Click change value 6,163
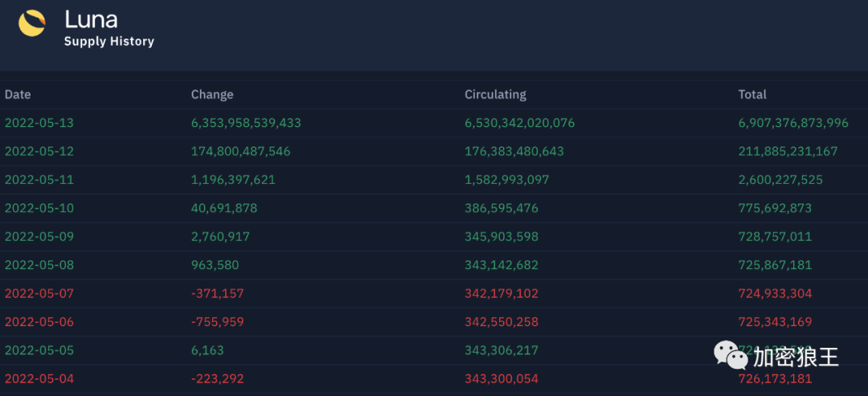Screen dimensions: 868x396 click(x=207, y=350)
